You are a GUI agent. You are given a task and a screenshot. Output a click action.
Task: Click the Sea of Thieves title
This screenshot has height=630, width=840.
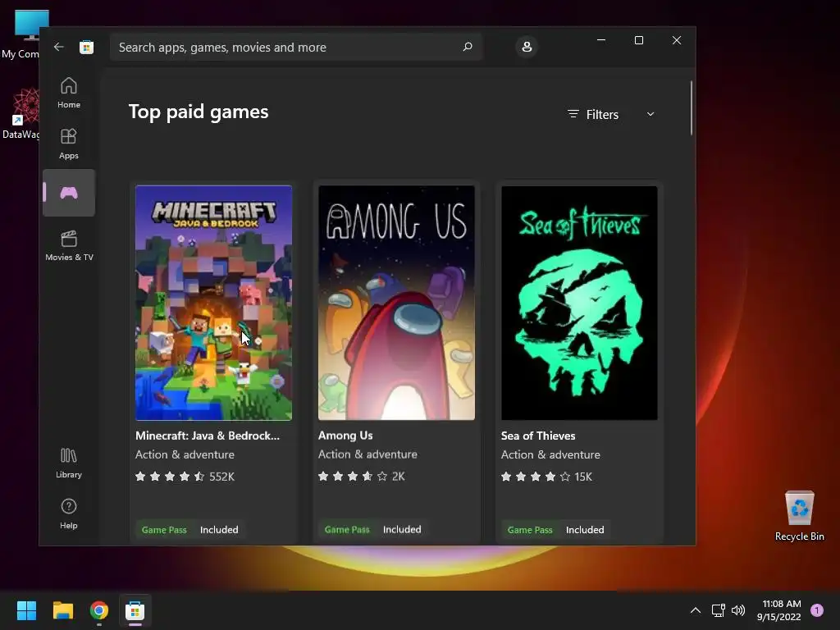tap(538, 436)
